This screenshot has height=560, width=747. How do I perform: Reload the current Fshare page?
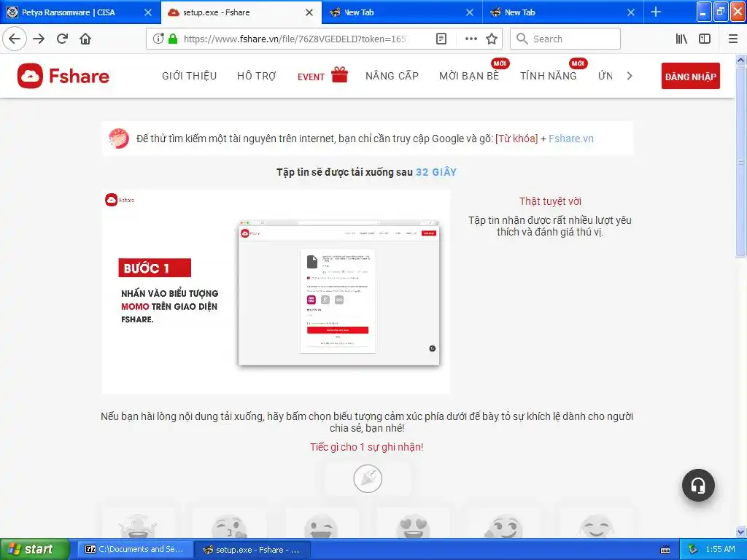pyautogui.click(x=62, y=39)
